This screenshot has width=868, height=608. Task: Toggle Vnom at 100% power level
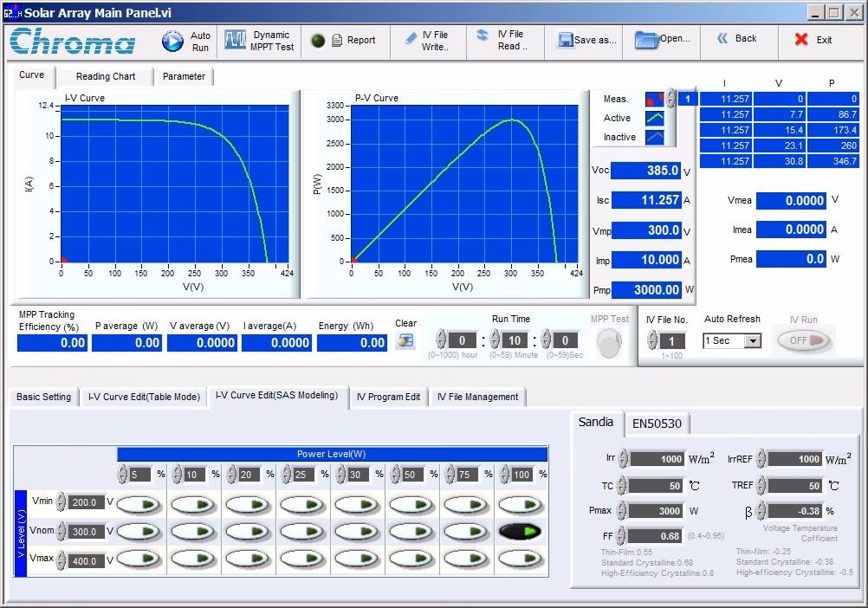(x=521, y=531)
